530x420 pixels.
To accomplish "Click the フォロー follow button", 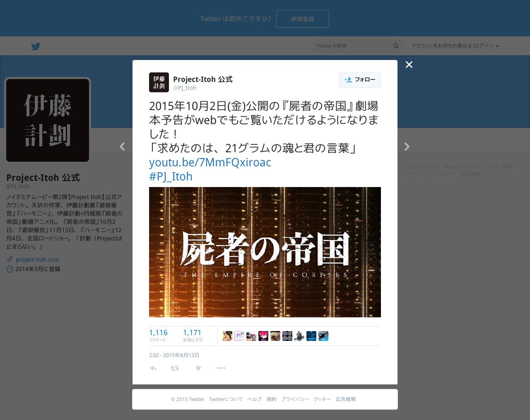I will click(x=360, y=80).
